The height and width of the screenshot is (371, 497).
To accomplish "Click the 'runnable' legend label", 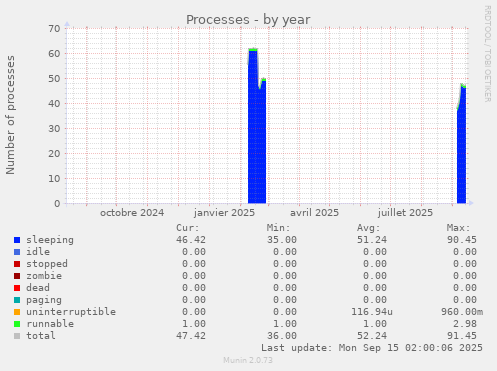I will (x=50, y=324).
